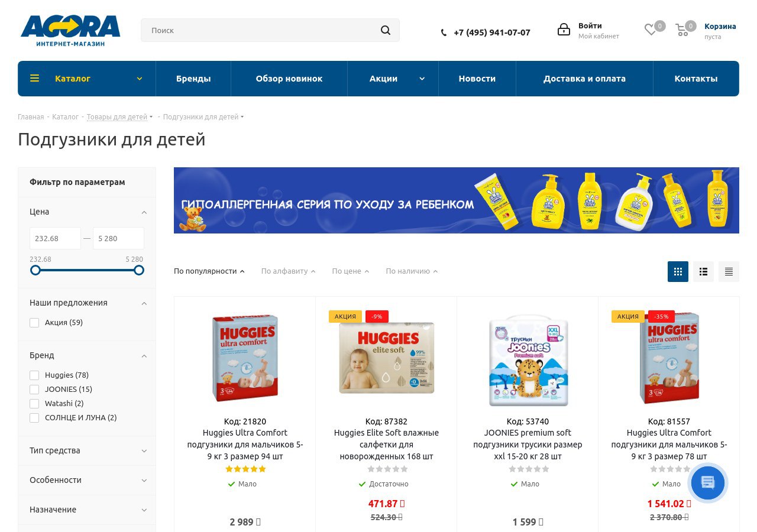Open the Каталог dropdown menu
This screenshot has height=532, width=757.
click(x=87, y=79)
